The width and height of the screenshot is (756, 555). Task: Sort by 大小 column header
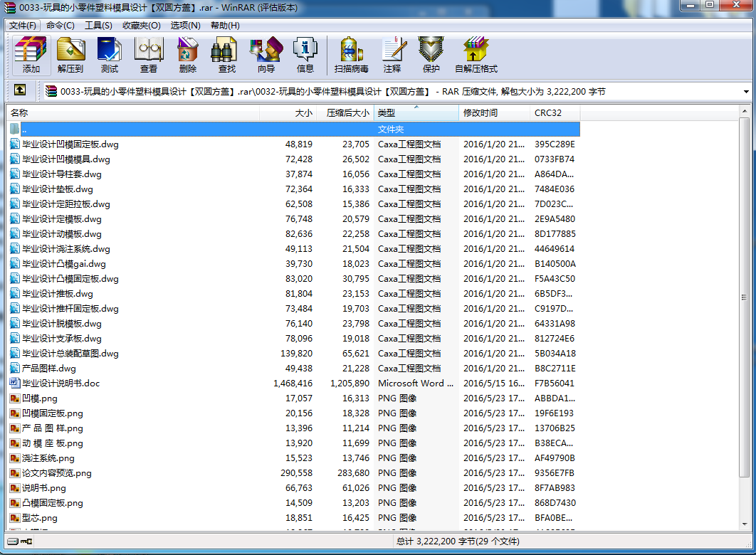click(288, 112)
